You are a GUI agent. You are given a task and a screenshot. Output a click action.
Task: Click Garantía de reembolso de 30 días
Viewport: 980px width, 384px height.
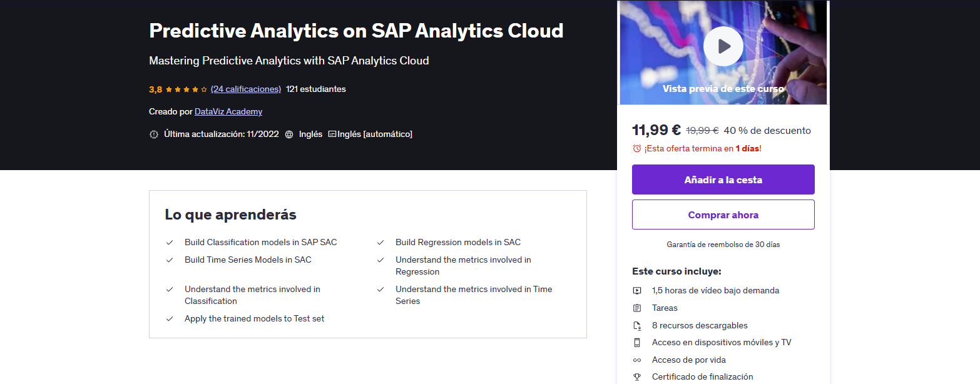click(x=723, y=245)
